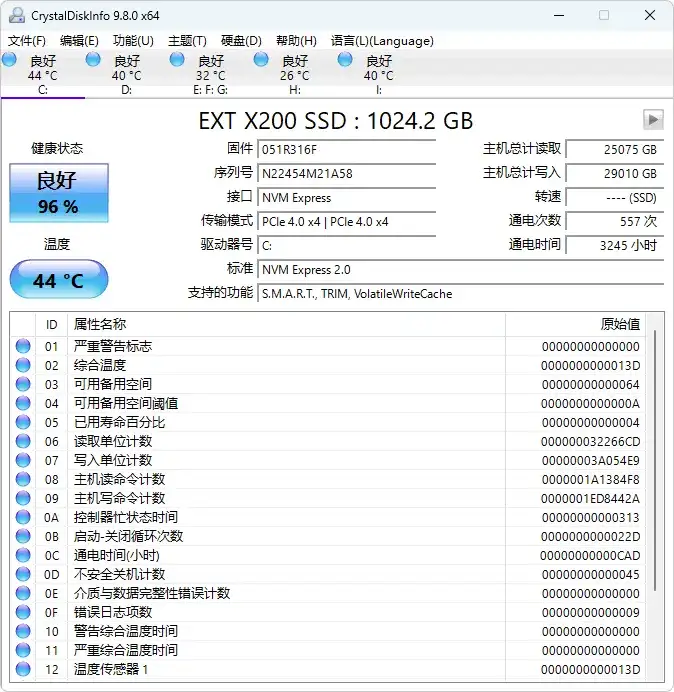Click the raw value 0000001A1384F8
The width and height of the screenshot is (674, 692).
591,480
